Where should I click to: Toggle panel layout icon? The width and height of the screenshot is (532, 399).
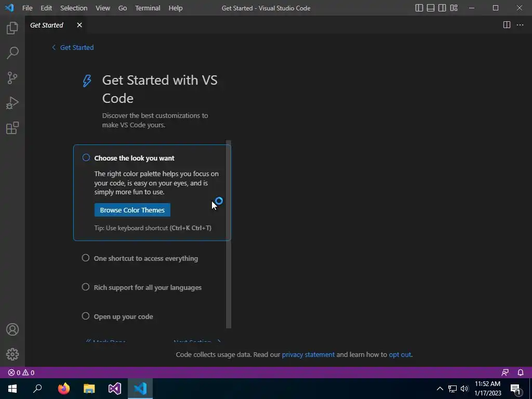(x=431, y=8)
